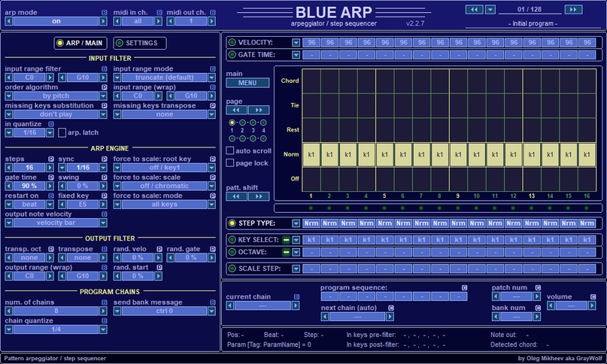607x364 pixels.
Task: Click step 5 Norm cell k1 in grid
Action: point(384,154)
